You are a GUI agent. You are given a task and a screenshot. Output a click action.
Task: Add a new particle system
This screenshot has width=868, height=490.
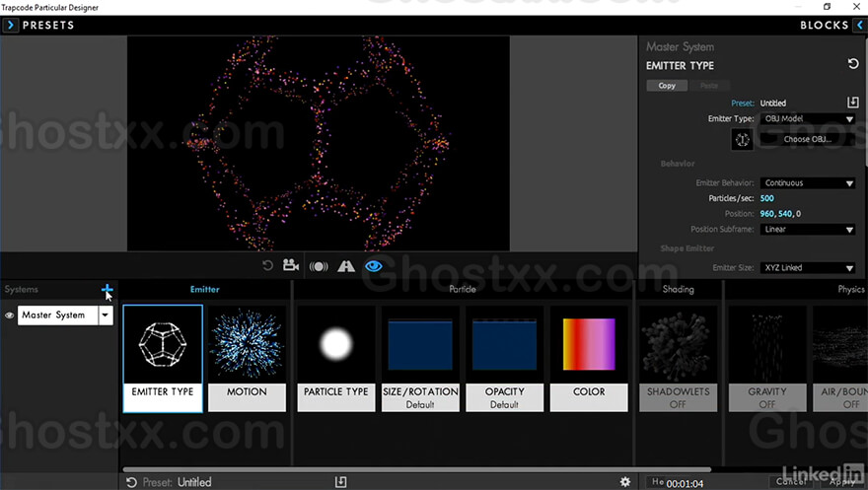click(x=107, y=289)
